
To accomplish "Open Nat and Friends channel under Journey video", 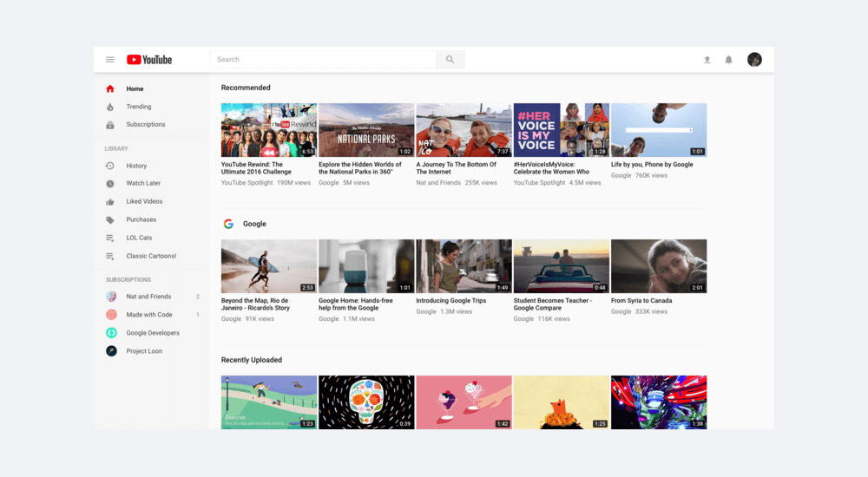I will click(x=438, y=183).
